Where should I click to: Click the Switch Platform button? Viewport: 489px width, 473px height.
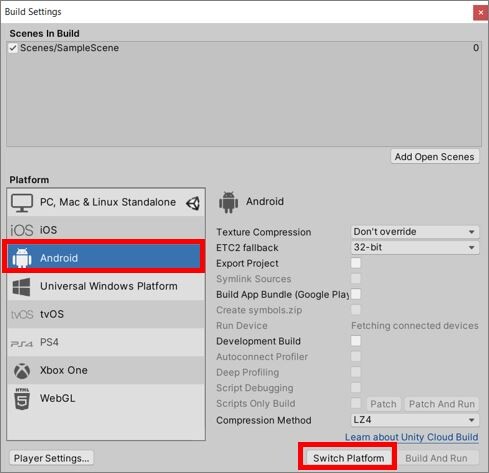pyautogui.click(x=348, y=458)
